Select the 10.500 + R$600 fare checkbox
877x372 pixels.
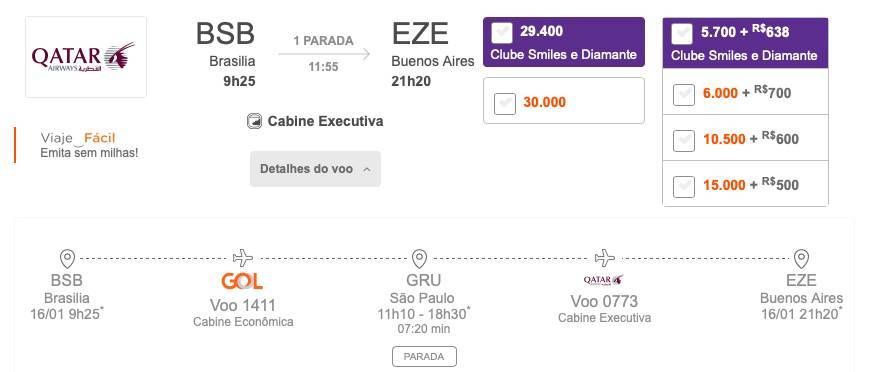point(683,140)
